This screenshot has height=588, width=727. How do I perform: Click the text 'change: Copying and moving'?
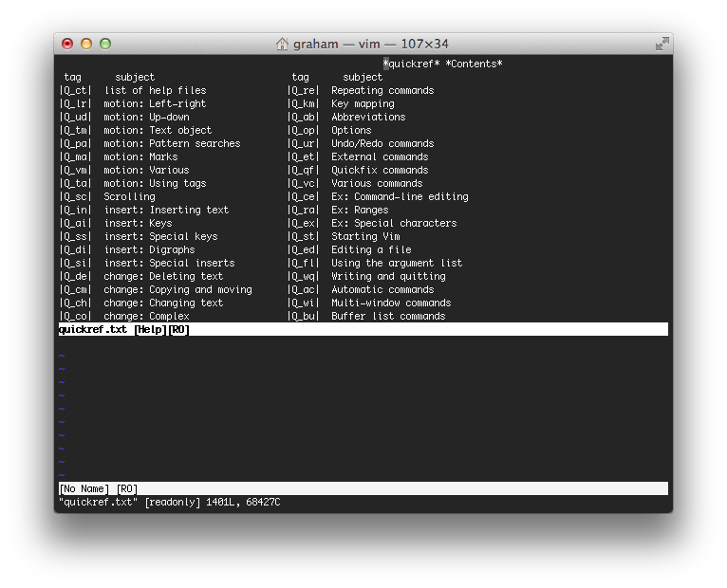[177, 290]
